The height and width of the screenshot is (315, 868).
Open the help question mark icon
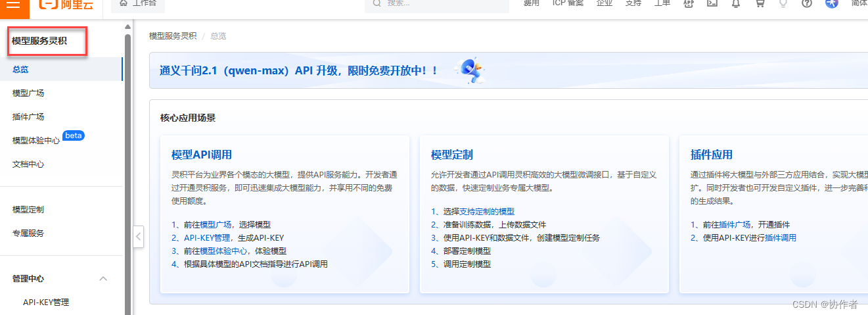click(x=807, y=3)
